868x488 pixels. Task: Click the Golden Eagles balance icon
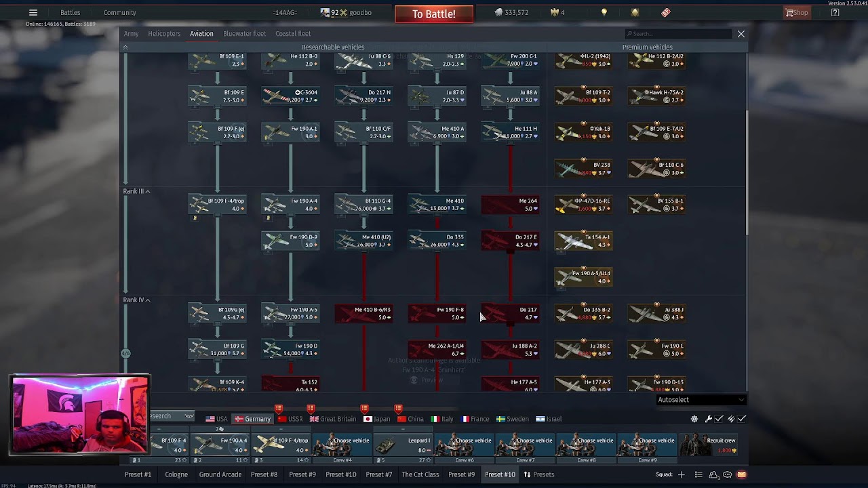point(553,12)
